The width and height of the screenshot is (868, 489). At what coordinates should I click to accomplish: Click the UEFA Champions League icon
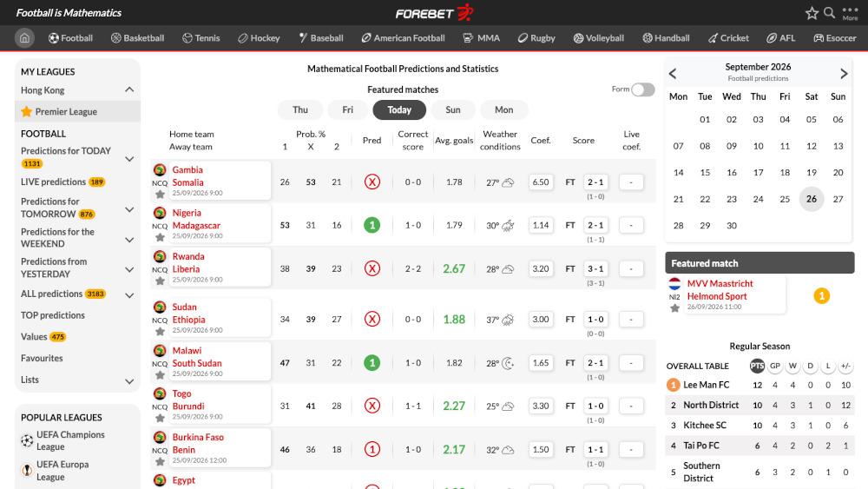tap(27, 441)
